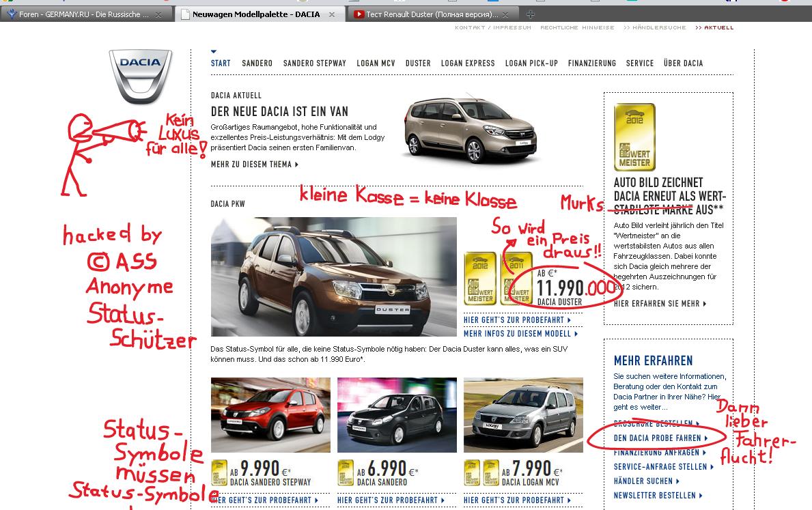Viewport: 812px width, 510px height.
Task: Click the 2012 Wertmeister badge beside Duster
Action: pyautogui.click(x=480, y=278)
